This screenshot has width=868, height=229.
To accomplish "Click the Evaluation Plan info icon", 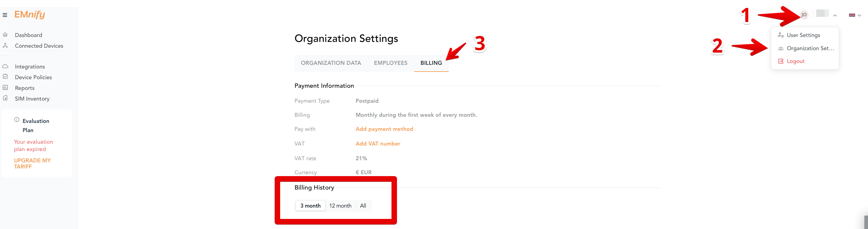I will (17, 120).
